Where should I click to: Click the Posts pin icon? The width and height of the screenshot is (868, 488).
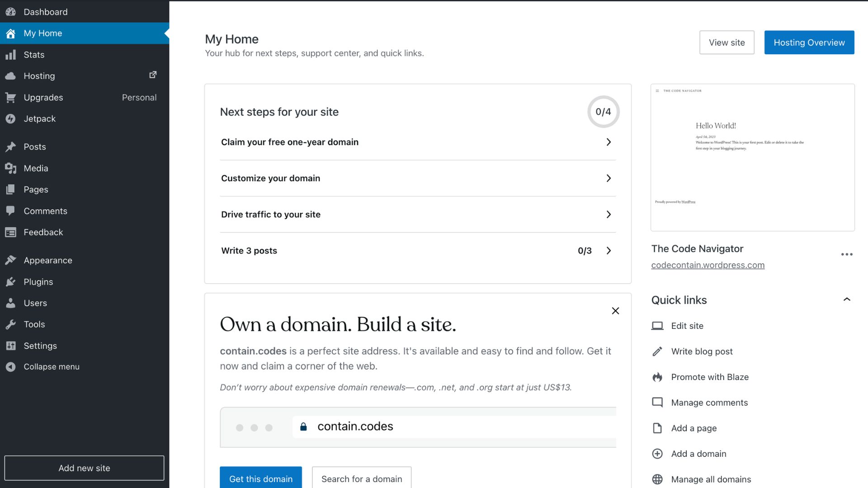click(11, 147)
